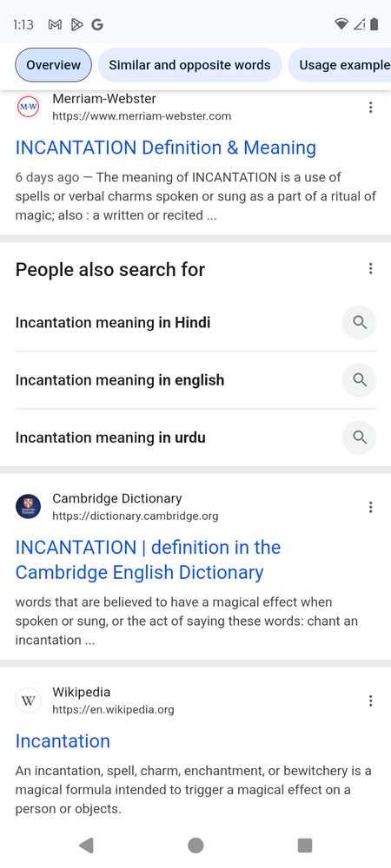Tap the Cambridge Dictionary site logo
This screenshot has height=868, width=391.
click(29, 507)
